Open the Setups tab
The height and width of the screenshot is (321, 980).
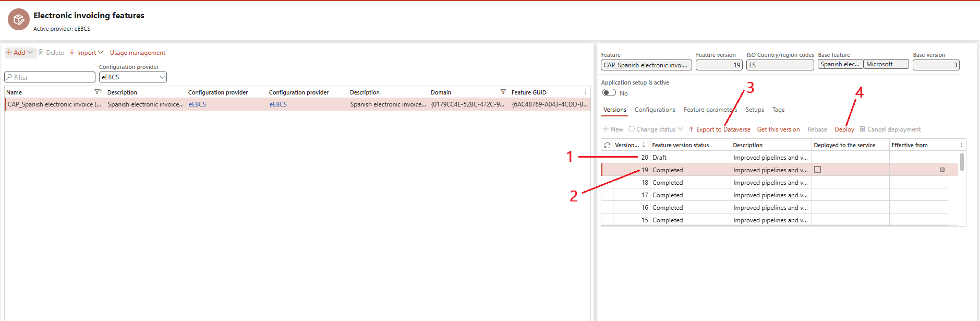coord(754,110)
